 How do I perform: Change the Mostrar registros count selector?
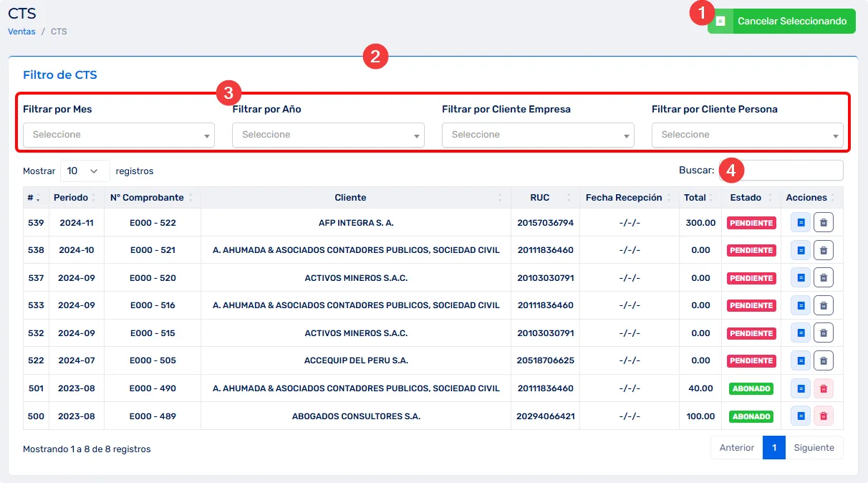coord(85,171)
